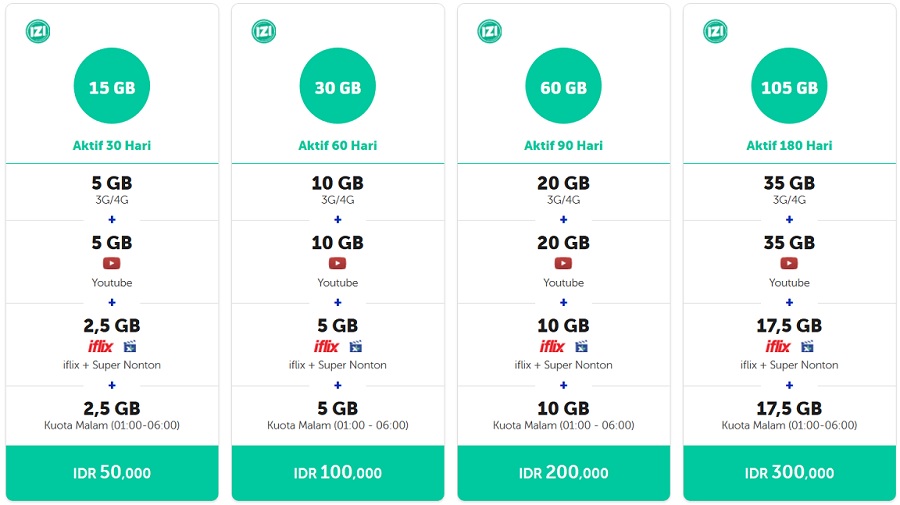This screenshot has height=505, width=900.
Task: Click the IZI logo on the 15 GB card
Action: click(38, 31)
